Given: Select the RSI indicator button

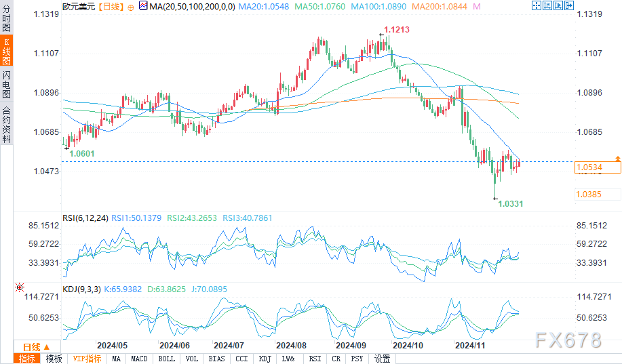Looking at the screenshot, I should (x=315, y=359).
